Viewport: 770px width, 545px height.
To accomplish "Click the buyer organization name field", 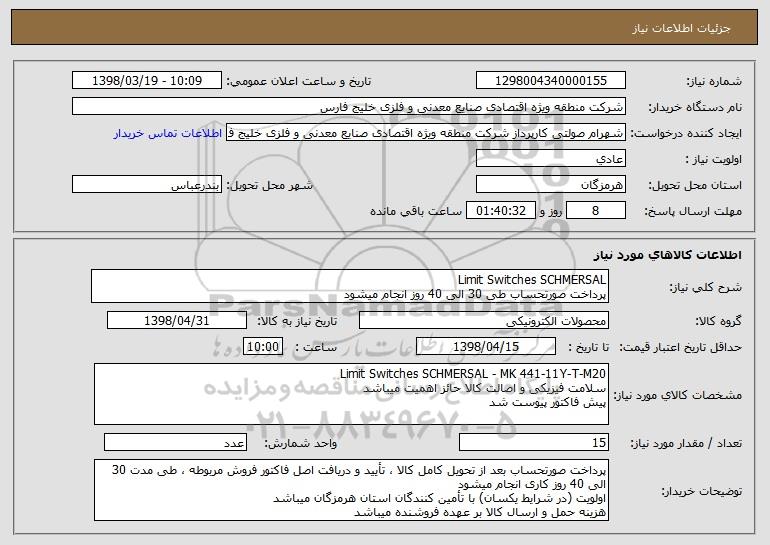I will click(x=349, y=106).
